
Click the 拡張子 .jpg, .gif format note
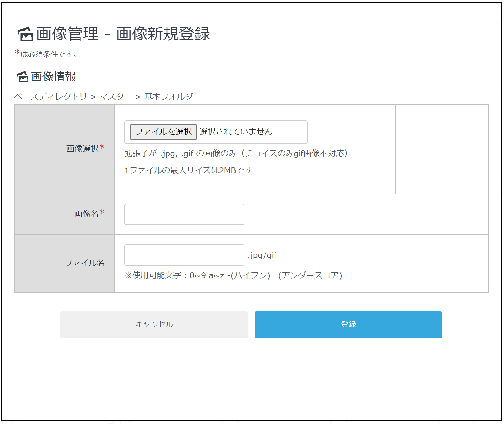[235, 153]
